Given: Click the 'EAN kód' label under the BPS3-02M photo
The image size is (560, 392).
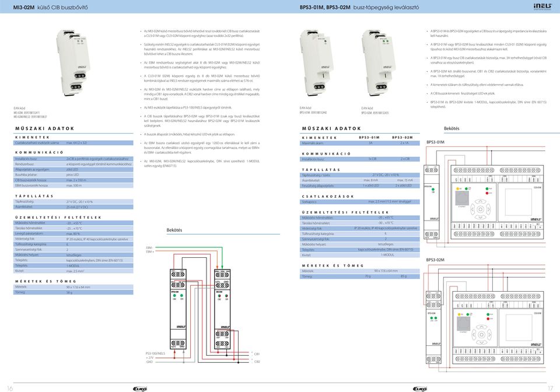Looking at the screenshot, I should 367,108.
